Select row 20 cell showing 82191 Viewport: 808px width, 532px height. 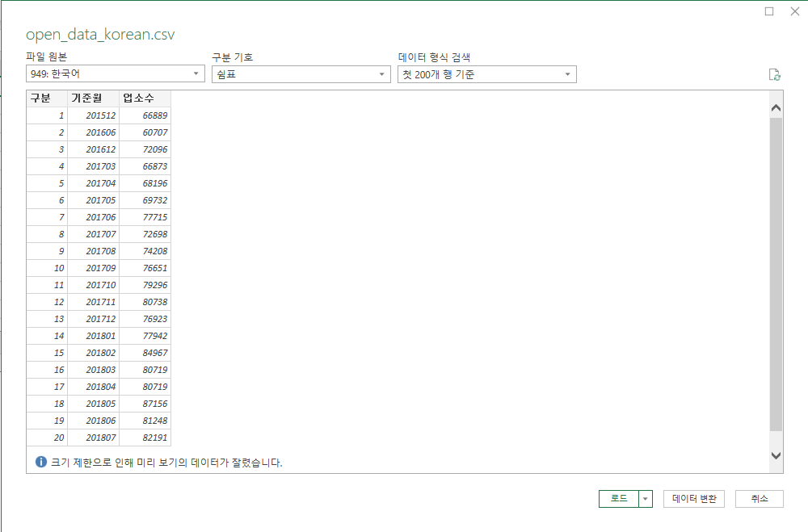[x=145, y=438]
